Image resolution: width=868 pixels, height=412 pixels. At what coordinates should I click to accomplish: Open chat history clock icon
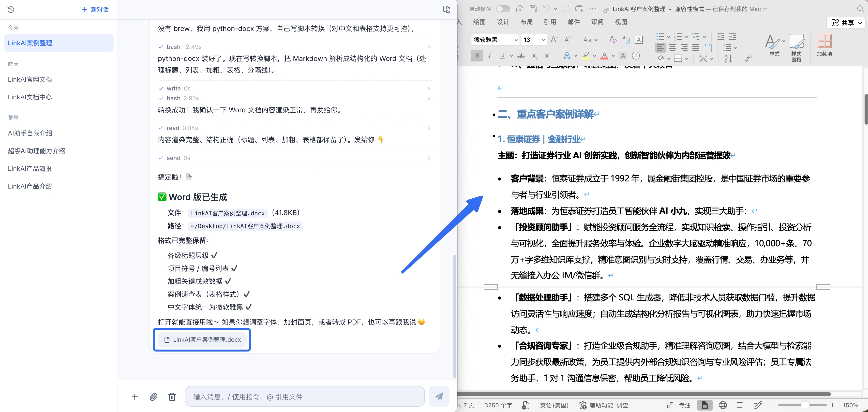tap(11, 9)
